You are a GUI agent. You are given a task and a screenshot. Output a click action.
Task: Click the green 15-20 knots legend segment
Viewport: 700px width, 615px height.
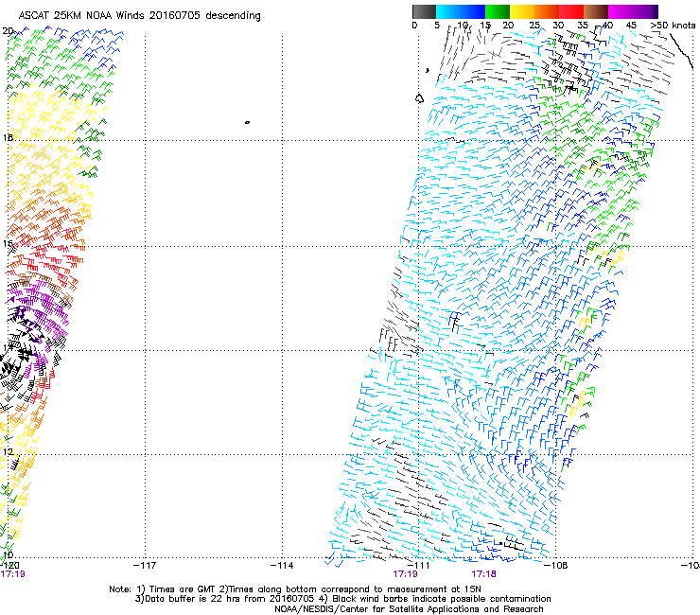(x=498, y=11)
